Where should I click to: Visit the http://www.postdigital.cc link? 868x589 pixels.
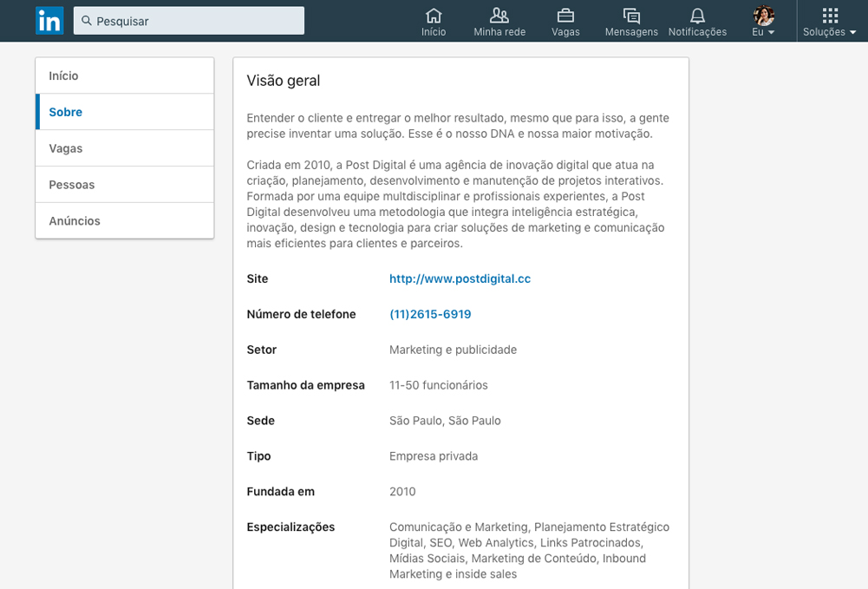pos(460,279)
